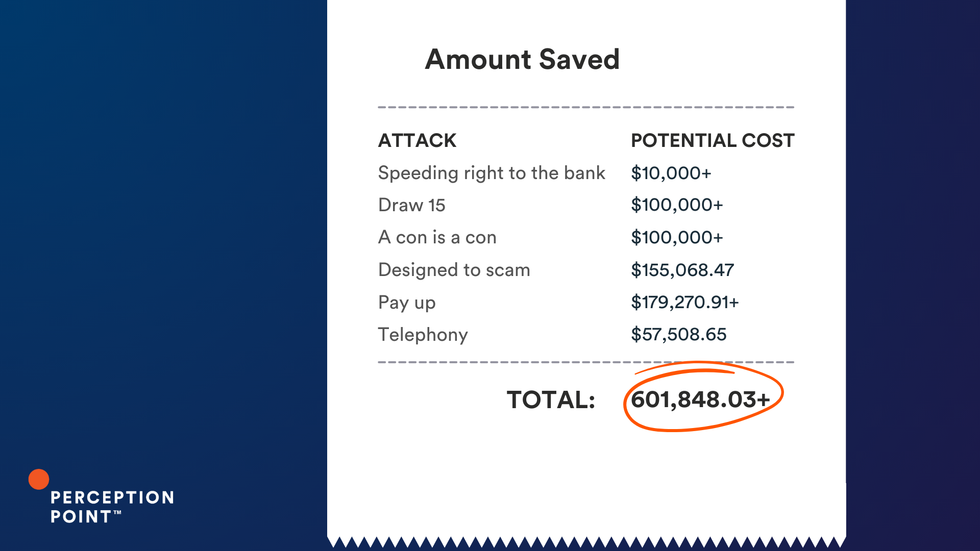Select the Designed to scam entry
The height and width of the screenshot is (551, 980).
454,270
